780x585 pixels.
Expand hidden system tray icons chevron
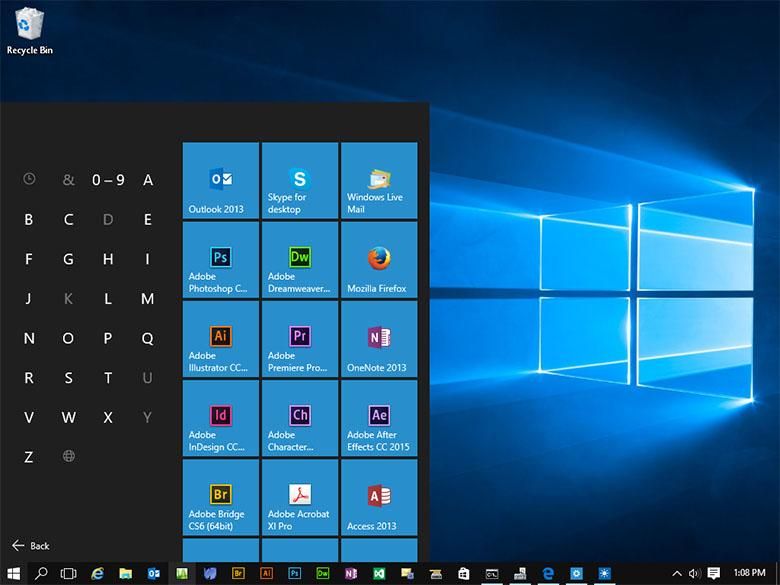pos(677,574)
